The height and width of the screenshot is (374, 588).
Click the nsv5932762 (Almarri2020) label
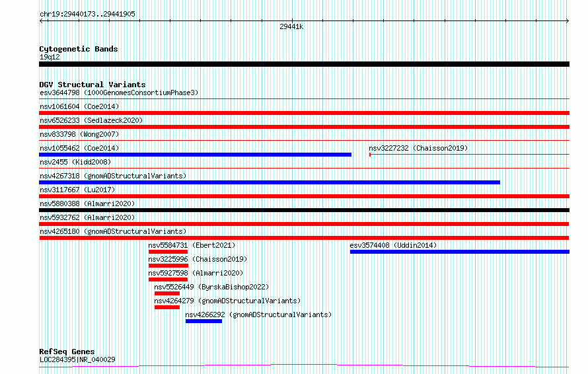(x=87, y=217)
